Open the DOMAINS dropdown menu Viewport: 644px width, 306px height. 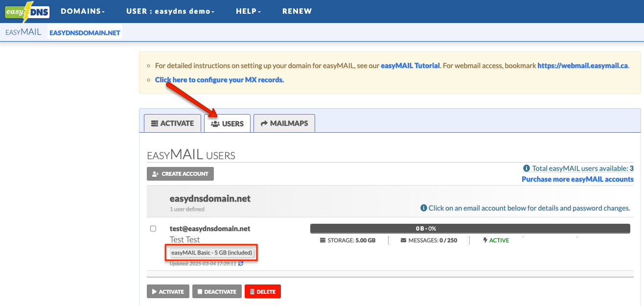click(x=83, y=11)
